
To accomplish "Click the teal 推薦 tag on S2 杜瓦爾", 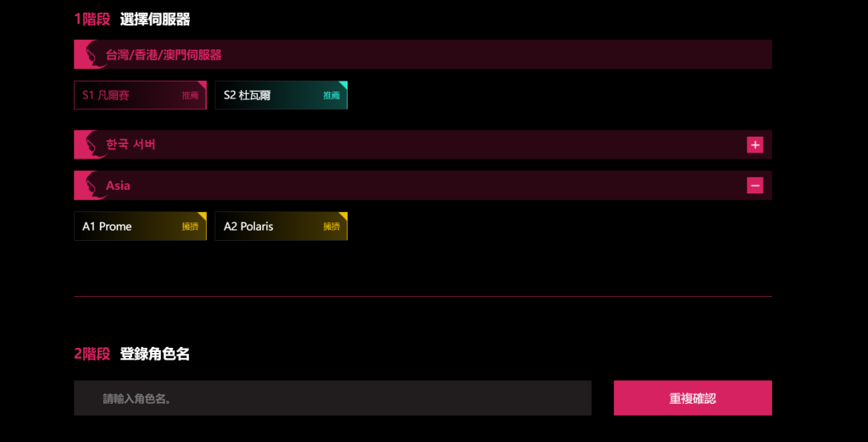I will (331, 96).
